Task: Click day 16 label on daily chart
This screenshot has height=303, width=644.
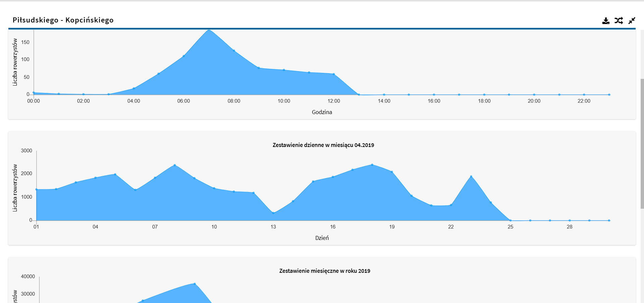Action: click(333, 227)
